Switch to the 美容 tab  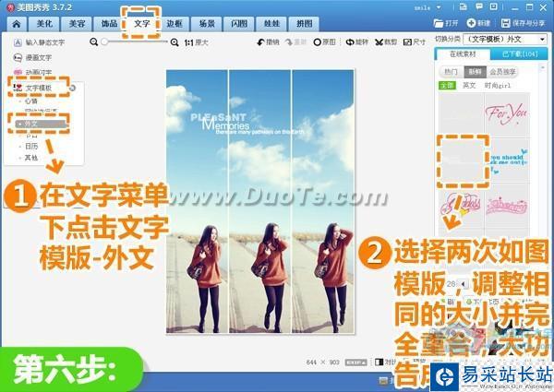(77, 24)
